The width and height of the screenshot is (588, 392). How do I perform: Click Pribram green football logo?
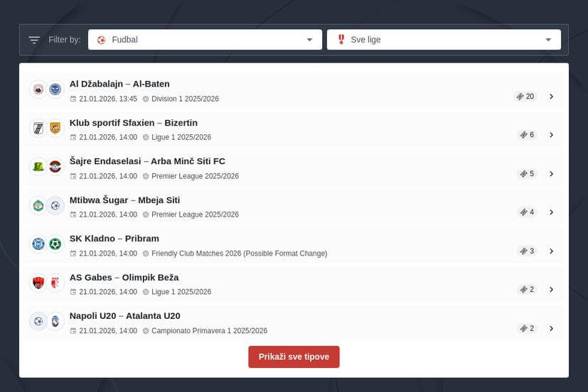[55, 244]
